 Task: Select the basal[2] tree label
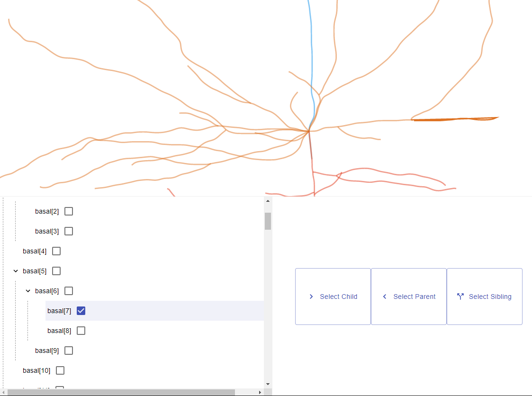[47, 211]
